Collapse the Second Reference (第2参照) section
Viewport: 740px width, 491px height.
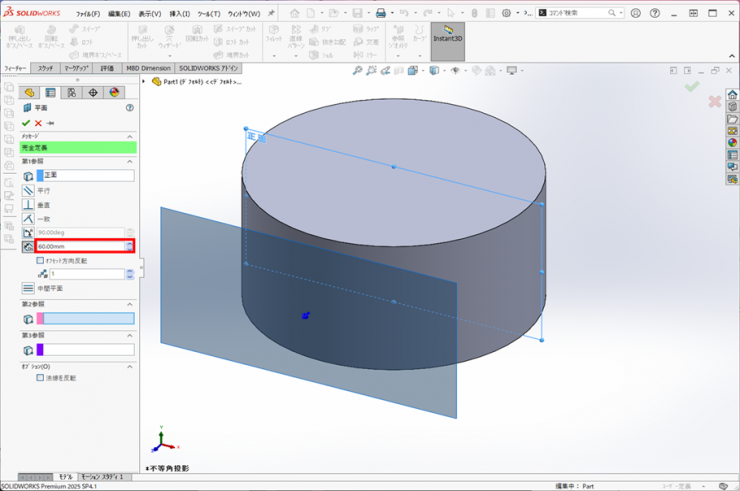tap(129, 304)
